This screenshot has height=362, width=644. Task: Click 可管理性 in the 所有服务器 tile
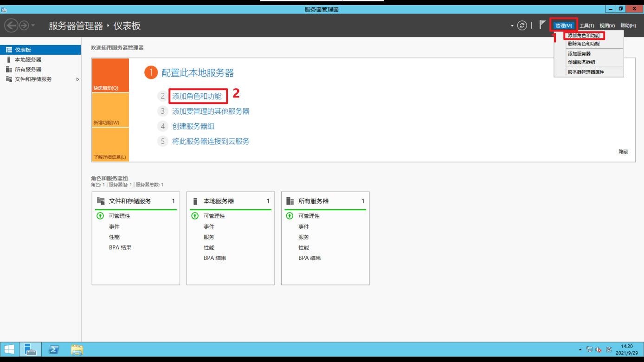click(x=309, y=216)
